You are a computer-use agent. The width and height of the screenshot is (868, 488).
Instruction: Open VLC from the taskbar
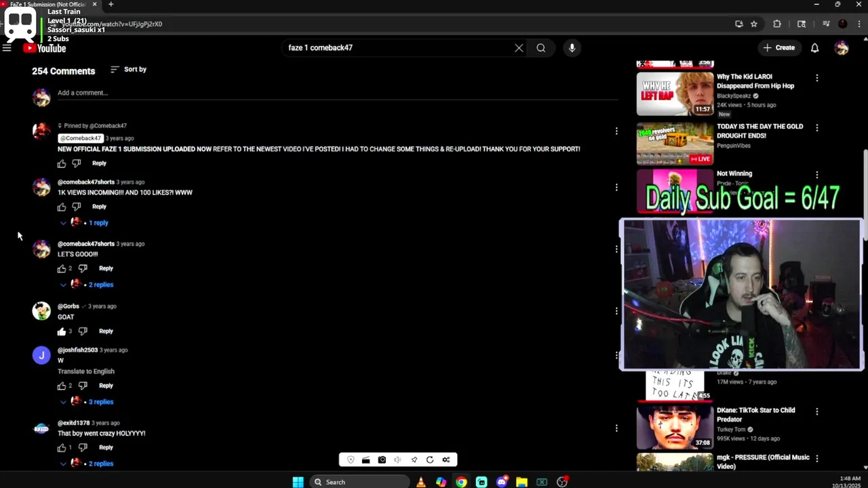[421, 482]
